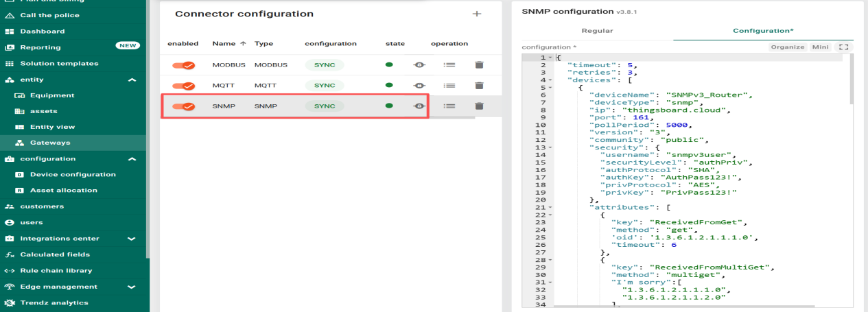Disable the MQTT connector toggle

click(x=184, y=86)
